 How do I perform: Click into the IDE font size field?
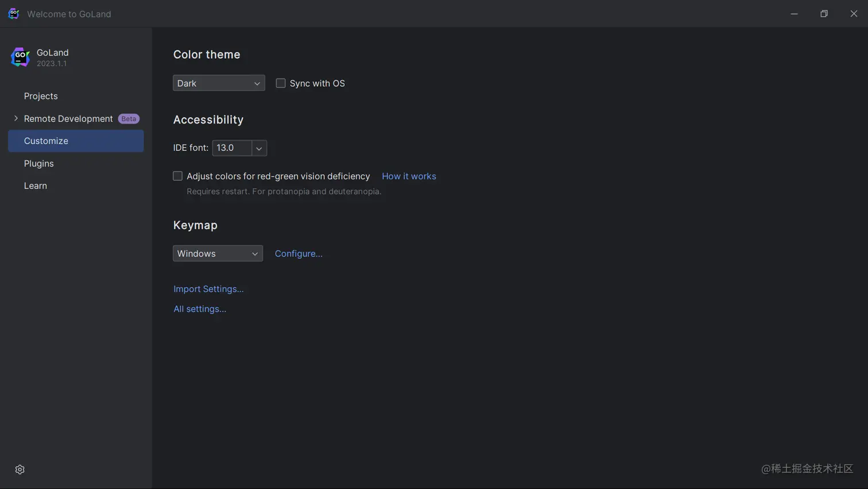click(x=232, y=148)
